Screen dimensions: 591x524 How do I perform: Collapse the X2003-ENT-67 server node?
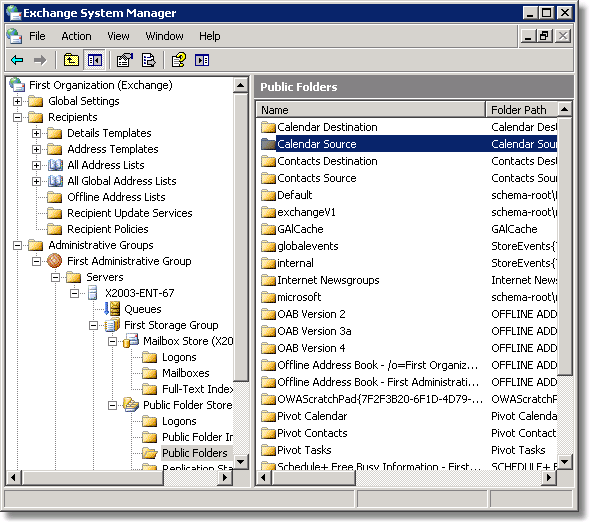(74, 293)
